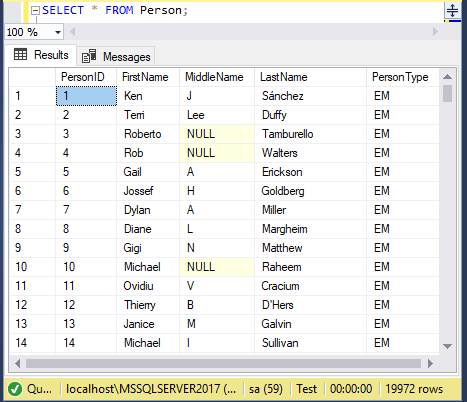
Task: Click the server name in status bar
Action: click(151, 389)
